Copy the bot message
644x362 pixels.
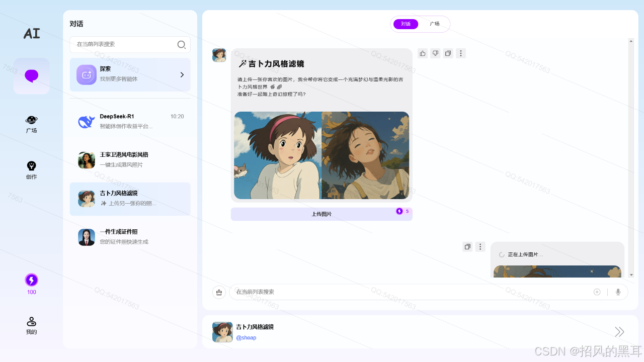(x=448, y=53)
